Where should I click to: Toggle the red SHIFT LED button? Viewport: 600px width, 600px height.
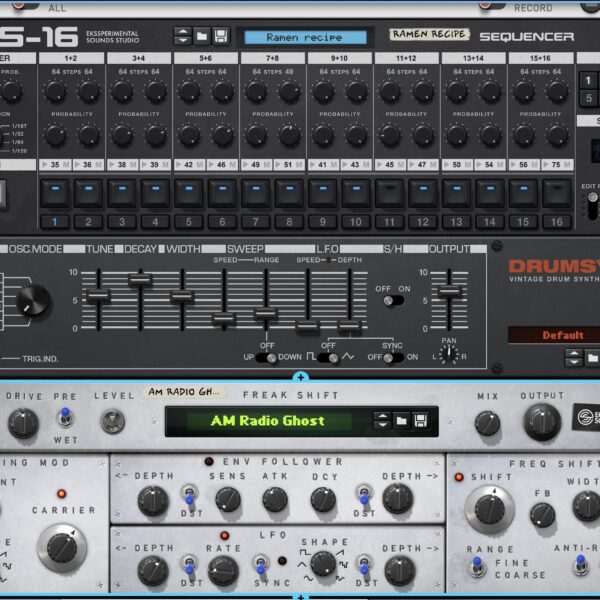459,477
